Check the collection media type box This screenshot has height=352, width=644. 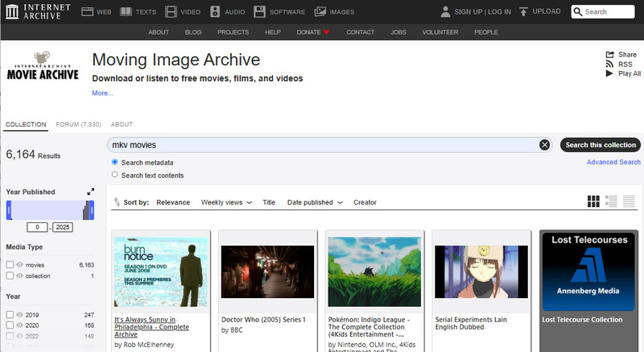pyautogui.click(x=10, y=275)
